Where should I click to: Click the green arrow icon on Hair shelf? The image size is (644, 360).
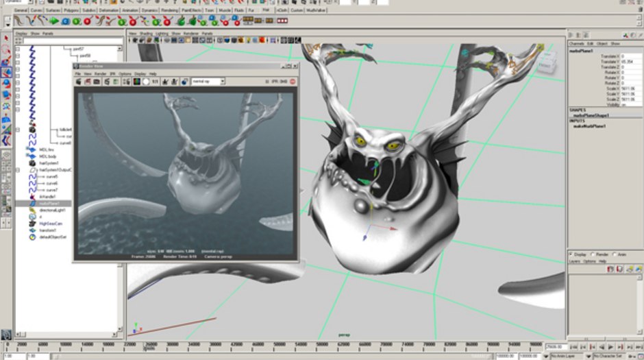54,21
